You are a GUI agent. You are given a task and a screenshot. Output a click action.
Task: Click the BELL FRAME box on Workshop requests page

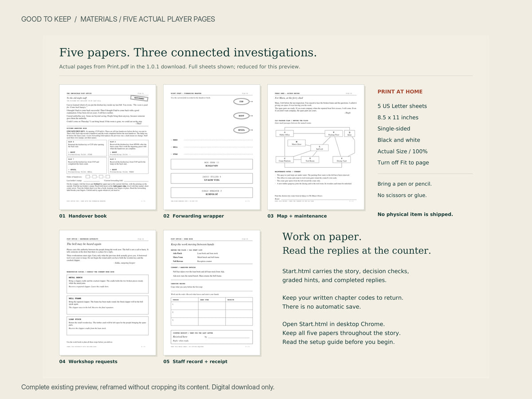108,305
